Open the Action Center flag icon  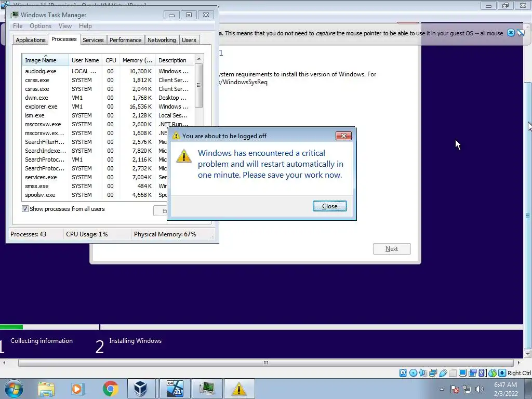tap(455, 389)
